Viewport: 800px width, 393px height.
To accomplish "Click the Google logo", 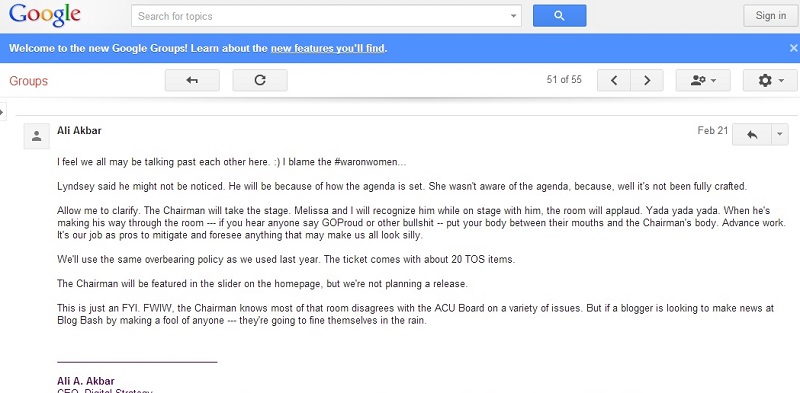I will 45,15.
